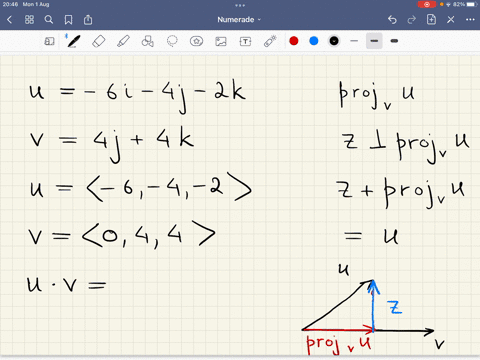Open the more options ellipsis menu
Image resolution: width=480 pixels, height=360 pixels.
[x=470, y=20]
